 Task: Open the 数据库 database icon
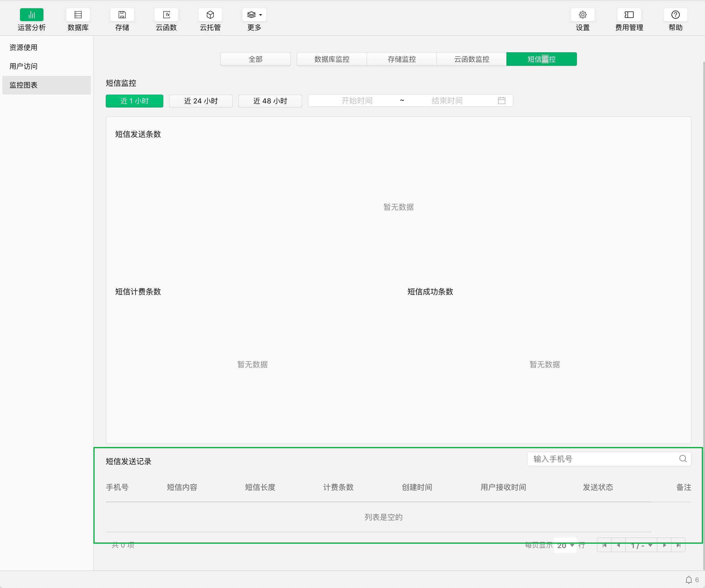point(78,15)
